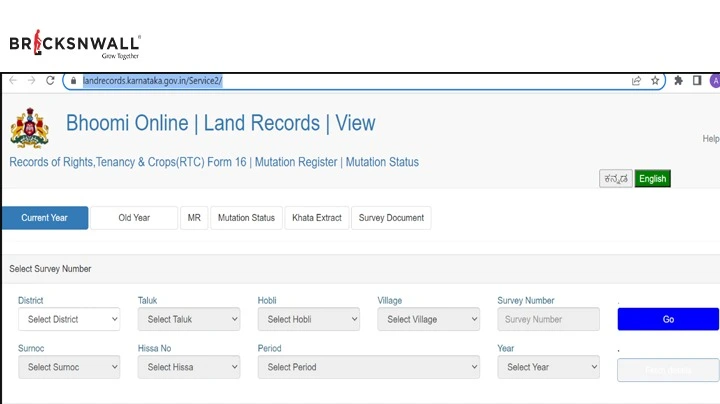Switch language to English

point(652,179)
